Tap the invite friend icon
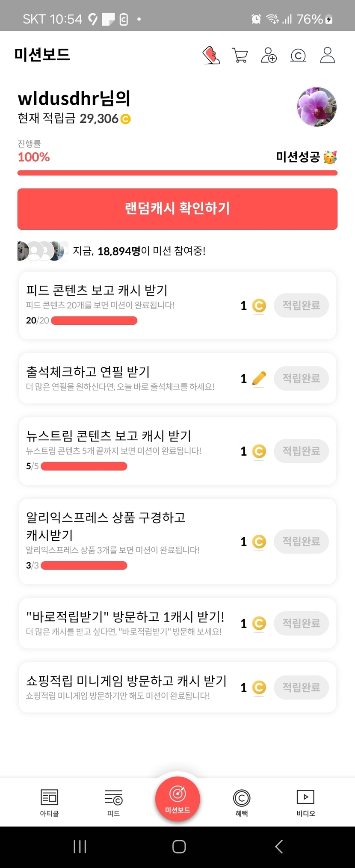Screen dimensions: 355x868 [x=269, y=55]
